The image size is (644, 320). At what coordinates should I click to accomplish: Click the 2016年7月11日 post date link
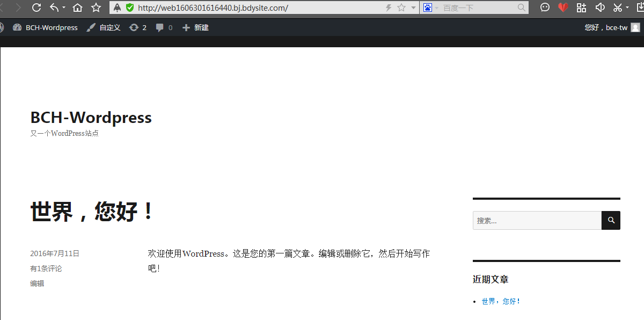(55, 254)
